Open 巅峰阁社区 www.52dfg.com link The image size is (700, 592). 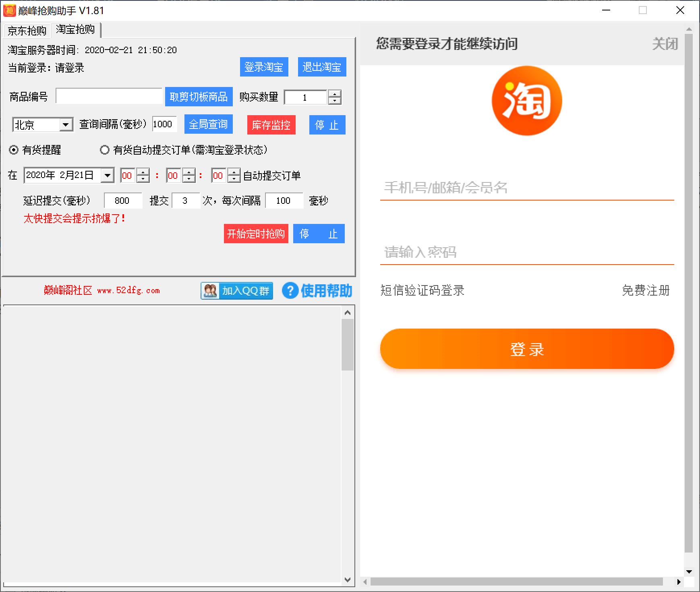pos(101,291)
